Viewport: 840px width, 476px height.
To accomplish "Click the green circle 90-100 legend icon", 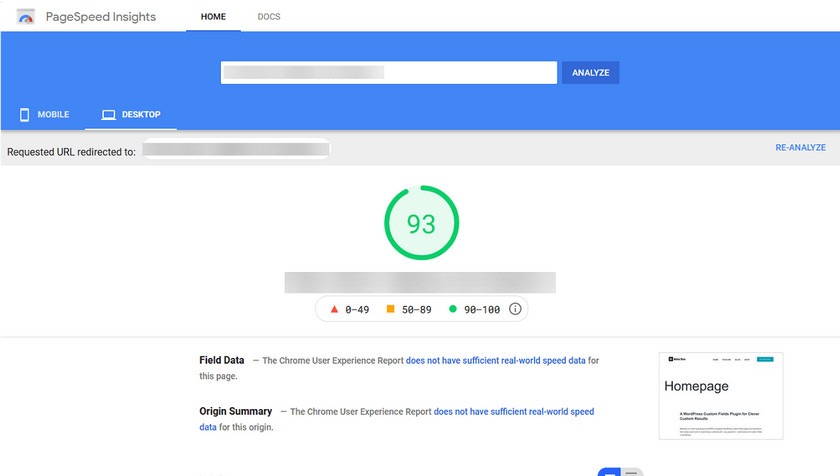I will [x=453, y=309].
